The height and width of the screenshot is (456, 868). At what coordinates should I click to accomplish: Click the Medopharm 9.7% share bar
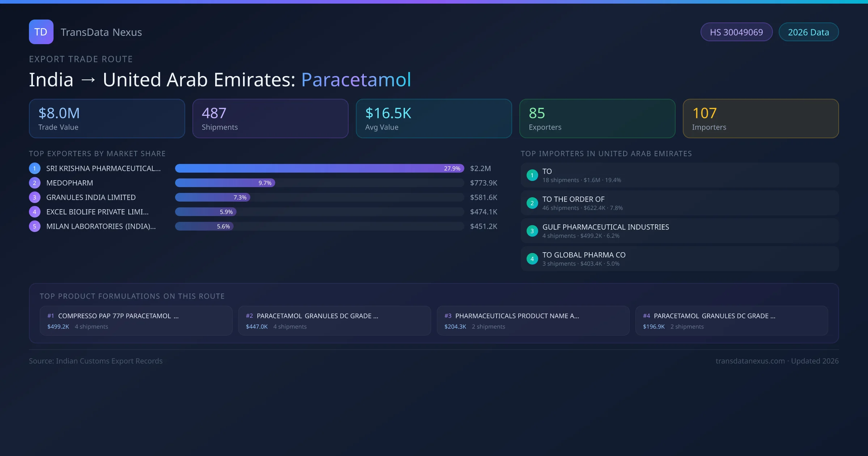click(x=225, y=183)
